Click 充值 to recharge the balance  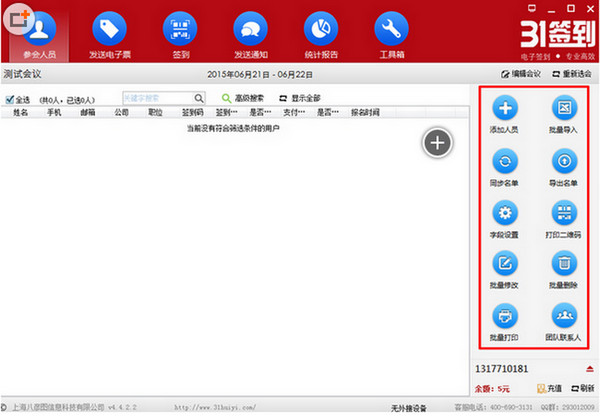point(549,388)
